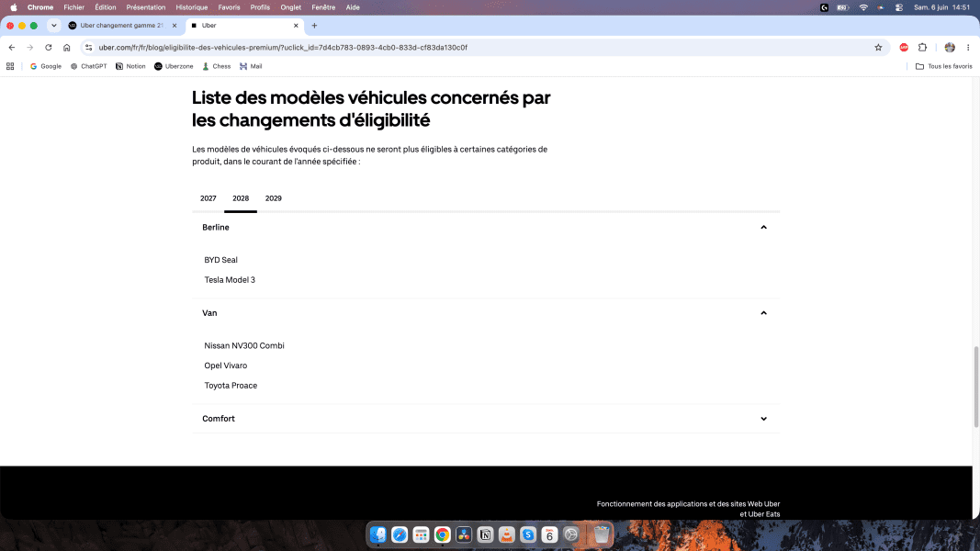Open the Uberzone bookmark
The image size is (980, 551).
(x=174, y=66)
